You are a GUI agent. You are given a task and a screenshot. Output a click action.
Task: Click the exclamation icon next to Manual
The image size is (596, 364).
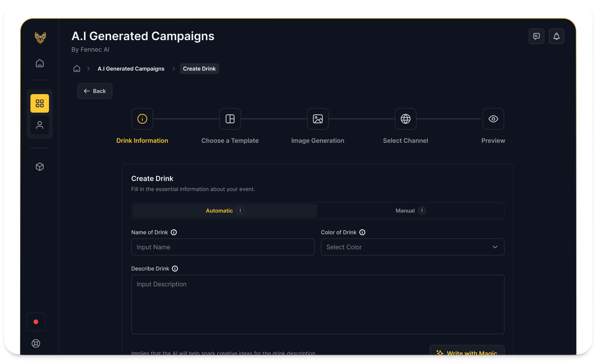pyautogui.click(x=422, y=211)
